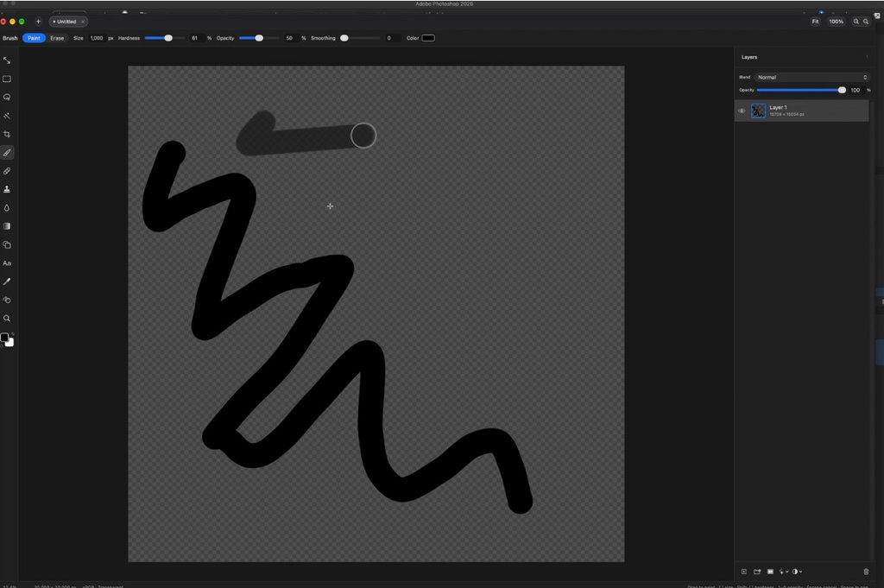
Task: Select the Brush tool in the toolbar
Action: (x=7, y=152)
